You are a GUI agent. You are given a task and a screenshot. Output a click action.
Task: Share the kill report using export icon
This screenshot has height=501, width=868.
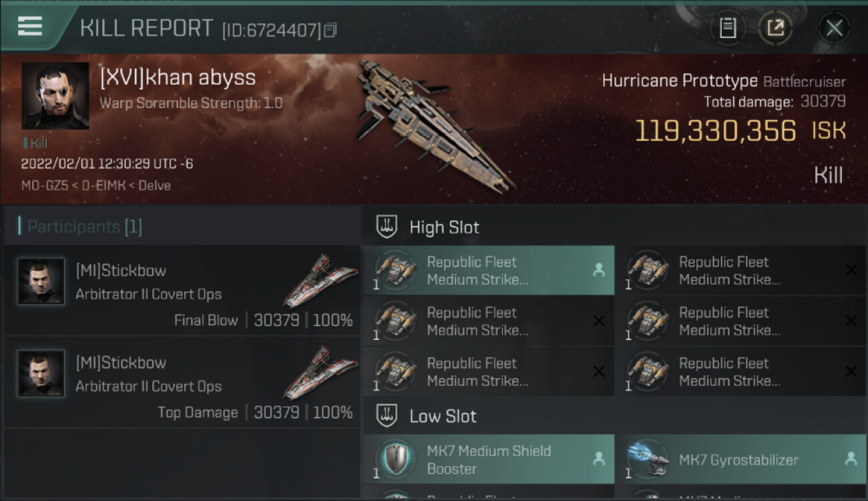pos(775,28)
